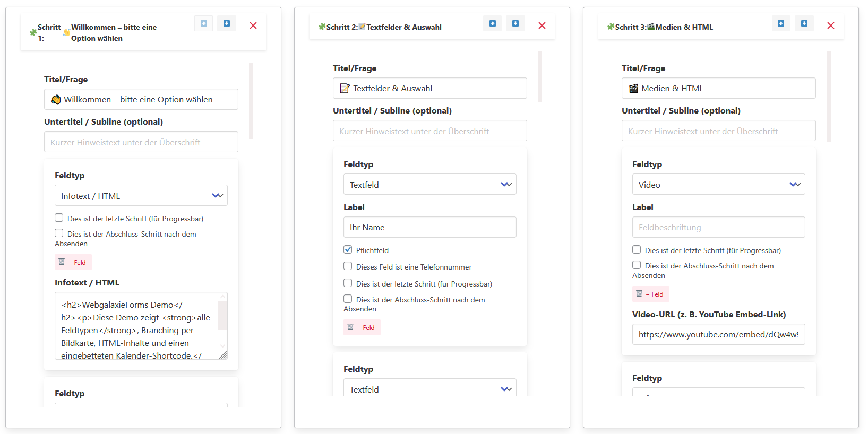
Task: Move Schritt 3 up with arrow icon
Action: pyautogui.click(x=781, y=24)
